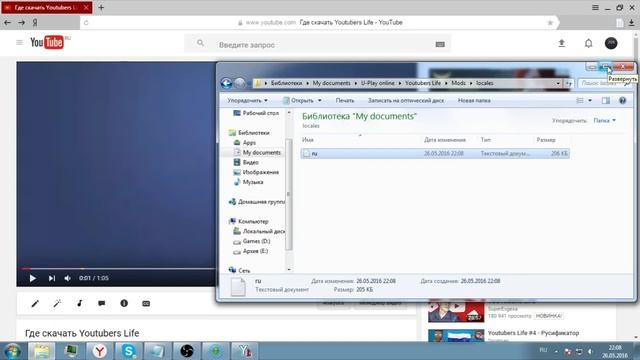Change Explorer view mode icon
Viewport: 640px width, 360px height.
tap(580, 100)
